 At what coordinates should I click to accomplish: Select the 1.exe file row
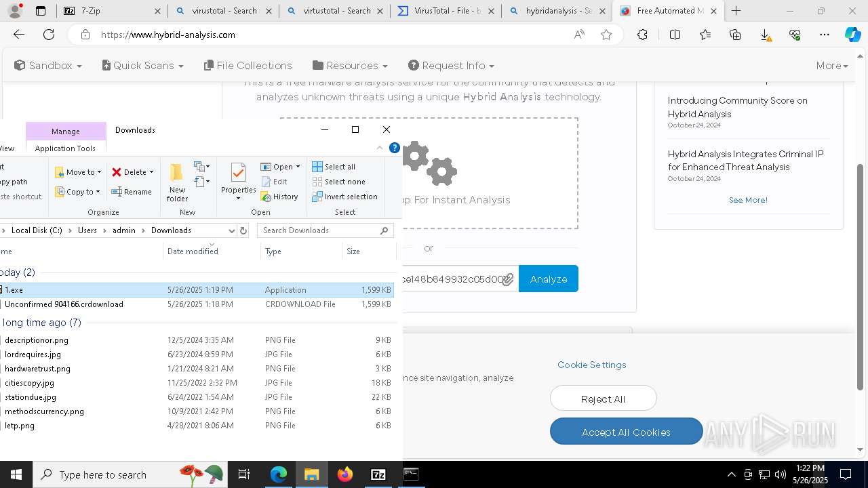point(197,289)
